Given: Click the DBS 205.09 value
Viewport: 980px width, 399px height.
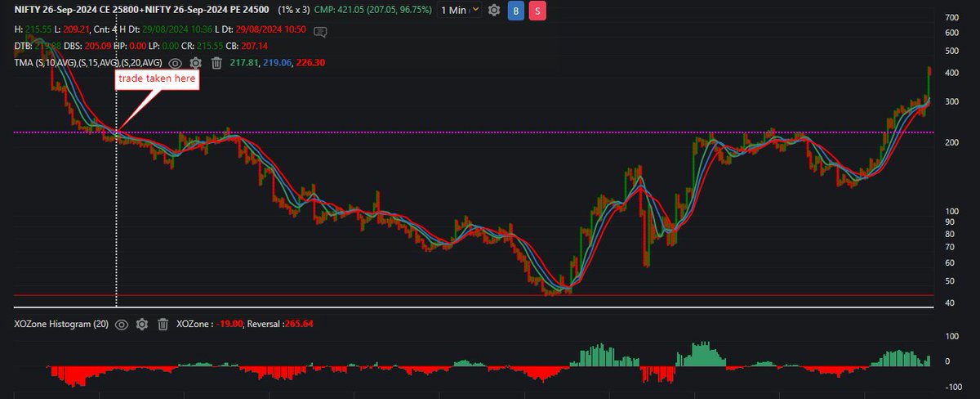Looking at the screenshot, I should pyautogui.click(x=97, y=46).
